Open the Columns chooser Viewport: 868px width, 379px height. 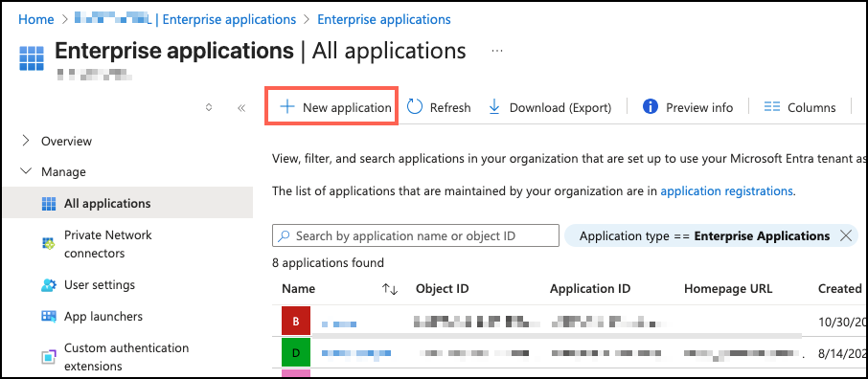point(800,107)
